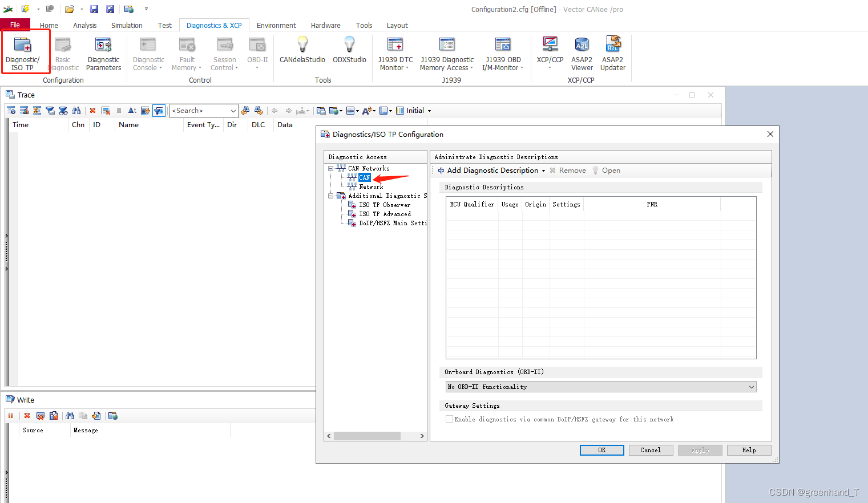Pause the Write window output
Screen dimensions: 868x503
click(x=10, y=416)
